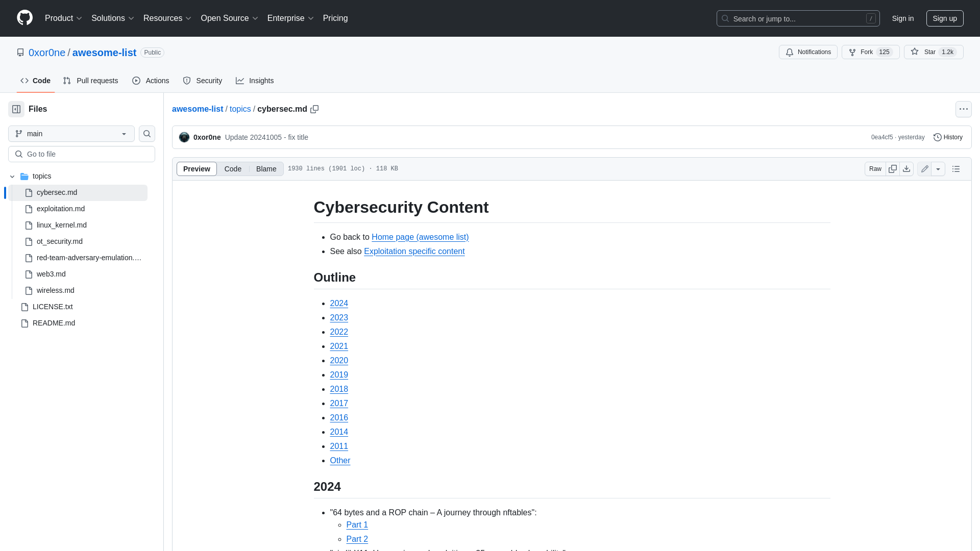The width and height of the screenshot is (980, 551).
Task: Open the main branch selector dropdown
Action: click(x=71, y=134)
